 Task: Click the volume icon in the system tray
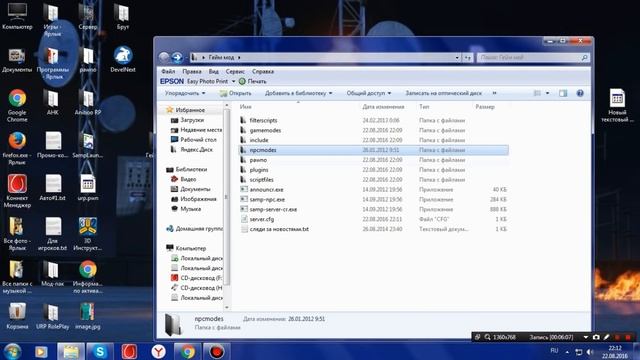589,351
